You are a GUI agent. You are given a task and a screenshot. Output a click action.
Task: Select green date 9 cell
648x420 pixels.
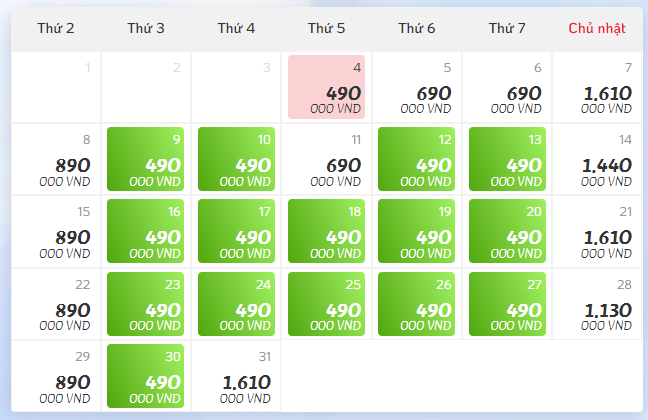[x=146, y=159]
